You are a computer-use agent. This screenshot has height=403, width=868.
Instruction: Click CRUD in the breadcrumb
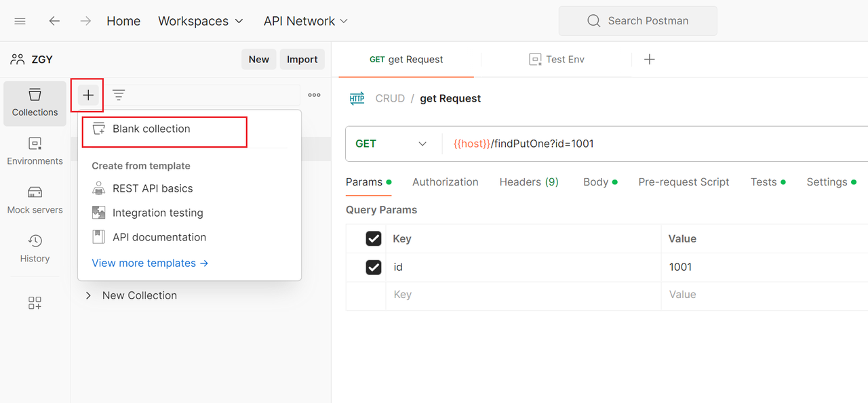tap(390, 98)
